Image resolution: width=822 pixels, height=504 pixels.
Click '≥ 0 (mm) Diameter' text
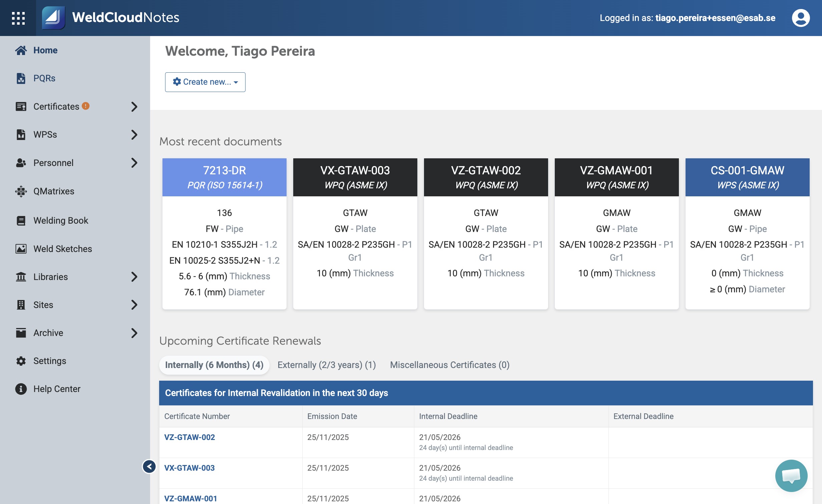748,289
